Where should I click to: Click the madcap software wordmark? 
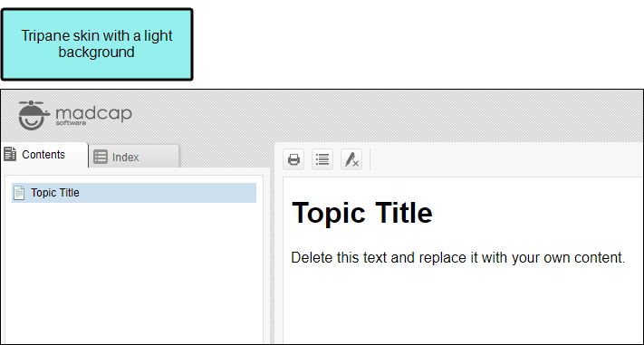click(x=93, y=115)
